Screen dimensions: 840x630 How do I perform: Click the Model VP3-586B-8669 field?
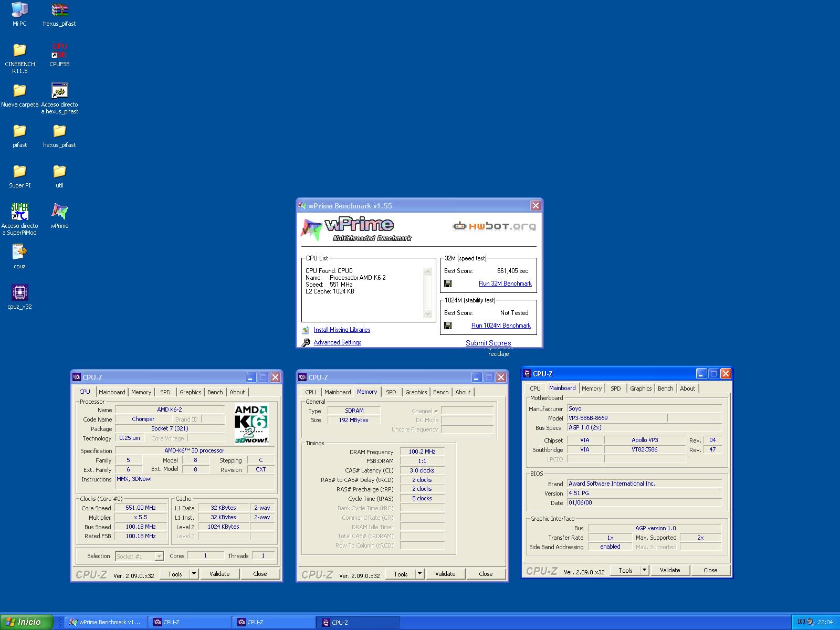[616, 418]
